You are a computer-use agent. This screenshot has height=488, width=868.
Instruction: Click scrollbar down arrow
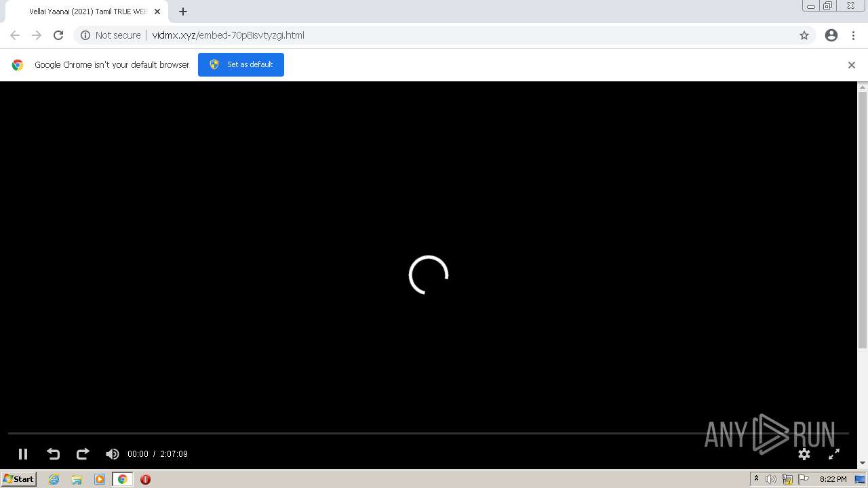(x=863, y=463)
